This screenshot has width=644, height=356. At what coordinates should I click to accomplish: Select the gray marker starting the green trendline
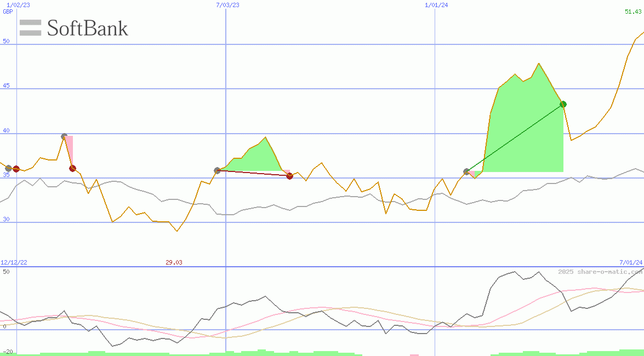tap(465, 171)
